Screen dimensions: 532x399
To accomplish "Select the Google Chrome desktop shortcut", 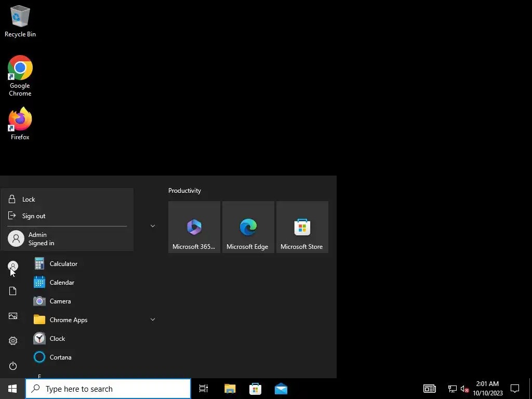I will (20, 76).
